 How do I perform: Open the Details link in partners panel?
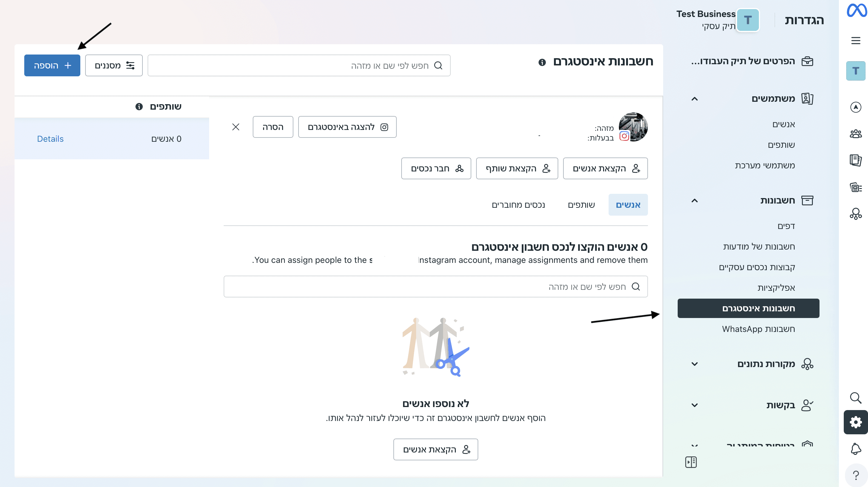[x=50, y=139]
